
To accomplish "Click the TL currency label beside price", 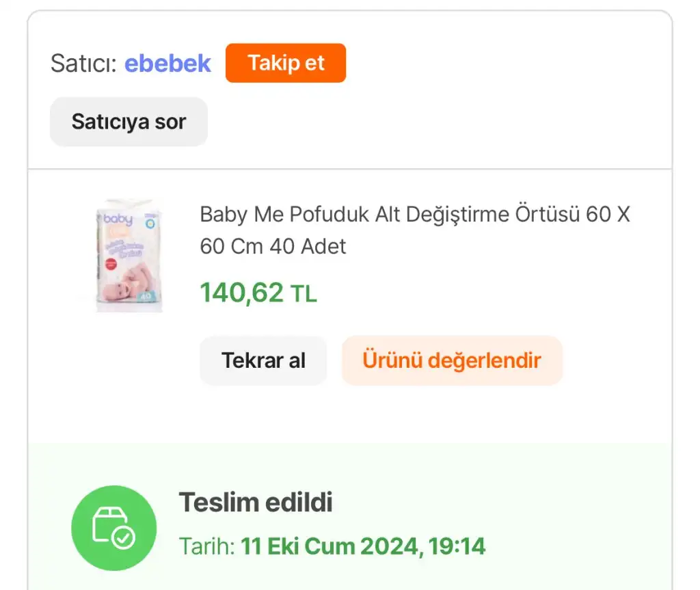I will pos(304,294).
